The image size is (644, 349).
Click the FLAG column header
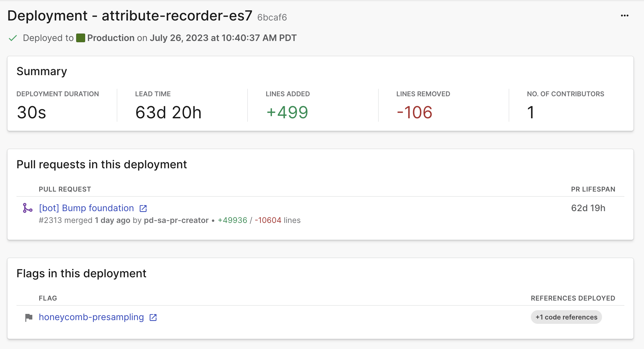[48, 298]
